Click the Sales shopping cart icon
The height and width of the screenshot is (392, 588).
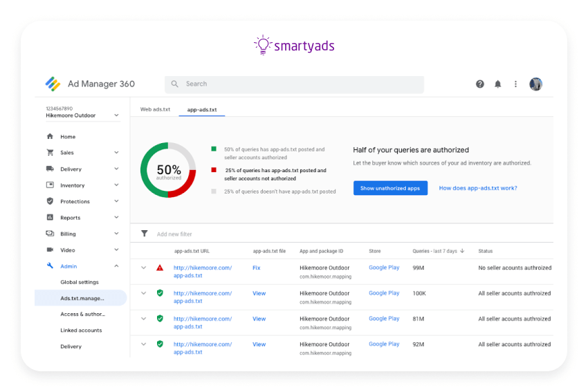[50, 153]
